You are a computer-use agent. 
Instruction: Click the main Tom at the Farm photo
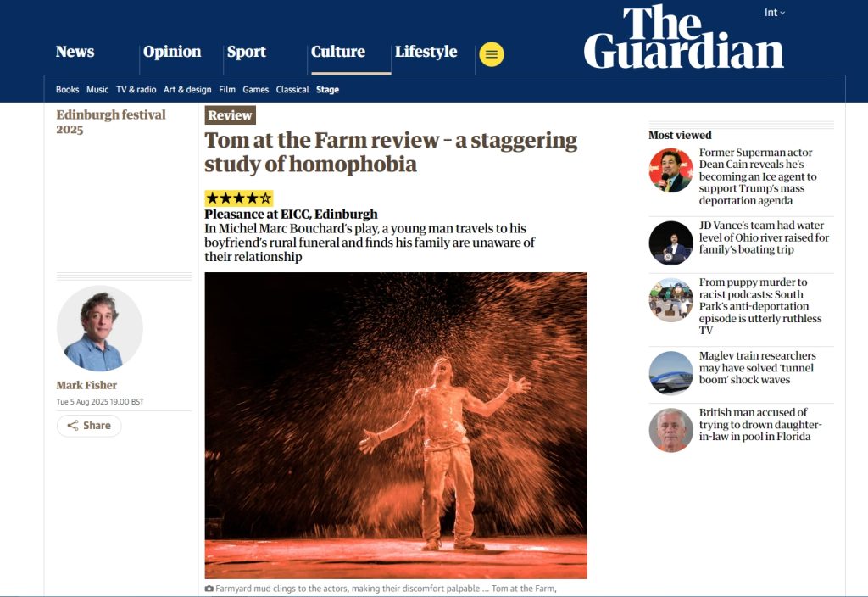point(396,426)
